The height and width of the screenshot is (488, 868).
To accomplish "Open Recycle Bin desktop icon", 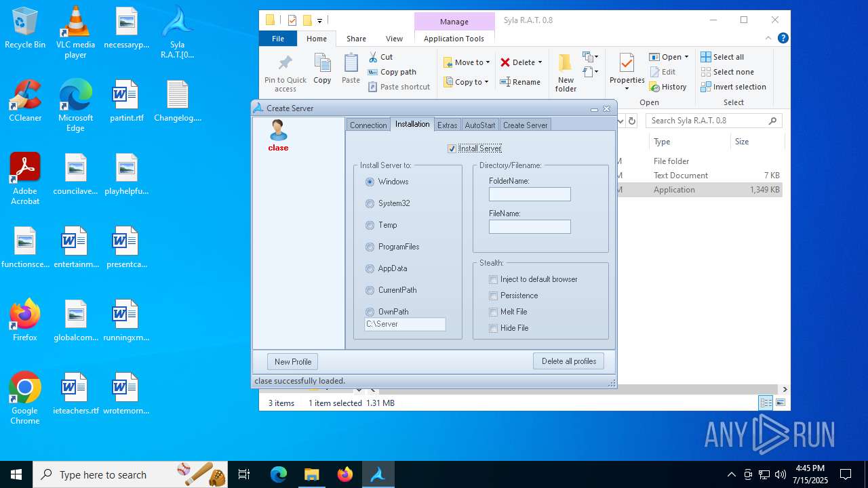I will pyautogui.click(x=25, y=28).
